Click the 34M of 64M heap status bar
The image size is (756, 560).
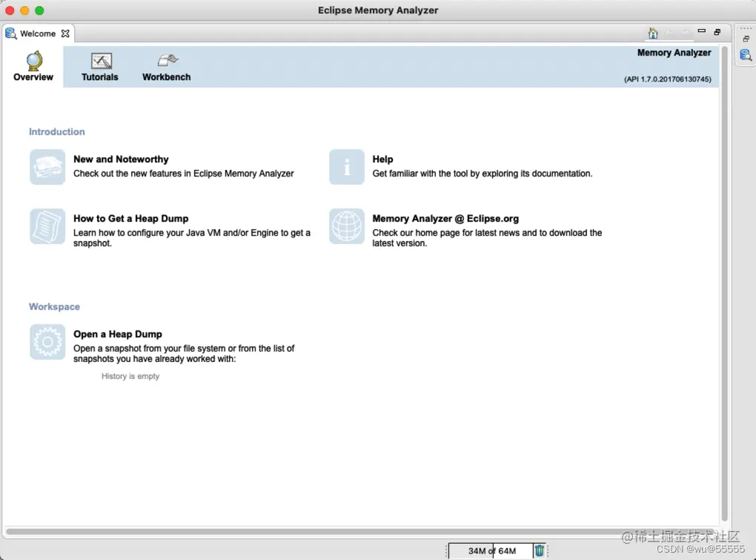[x=491, y=551]
